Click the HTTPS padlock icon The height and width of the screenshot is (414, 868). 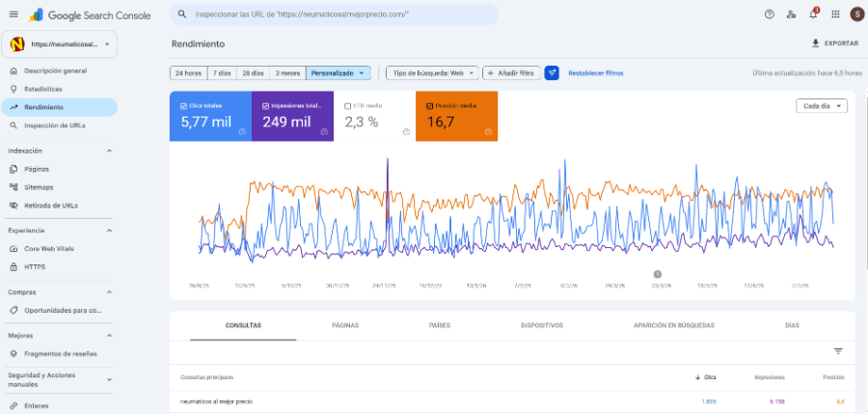point(14,266)
